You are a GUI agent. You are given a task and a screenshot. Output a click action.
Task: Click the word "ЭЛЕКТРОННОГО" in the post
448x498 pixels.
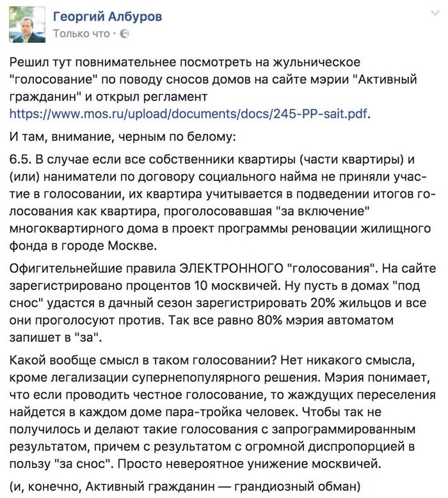[x=231, y=269]
